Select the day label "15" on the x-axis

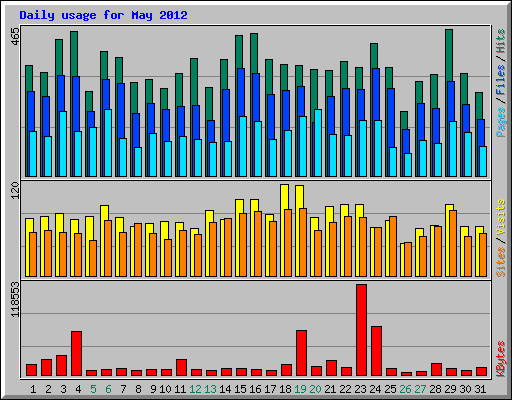tap(240, 389)
